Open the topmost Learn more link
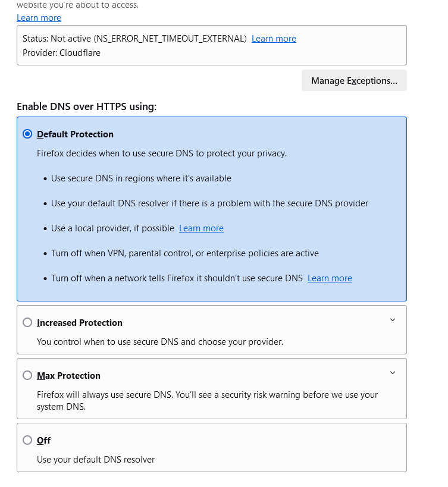Image resolution: width=448 pixels, height=487 pixels. (39, 18)
